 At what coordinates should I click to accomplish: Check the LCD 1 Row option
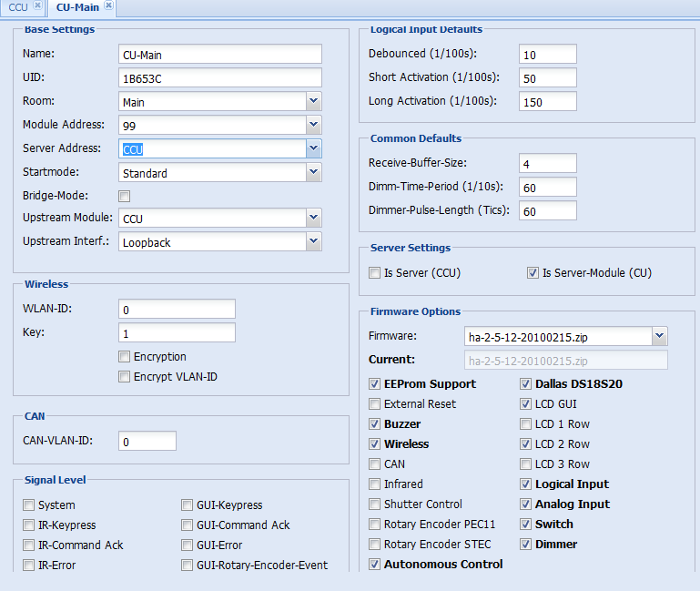526,424
